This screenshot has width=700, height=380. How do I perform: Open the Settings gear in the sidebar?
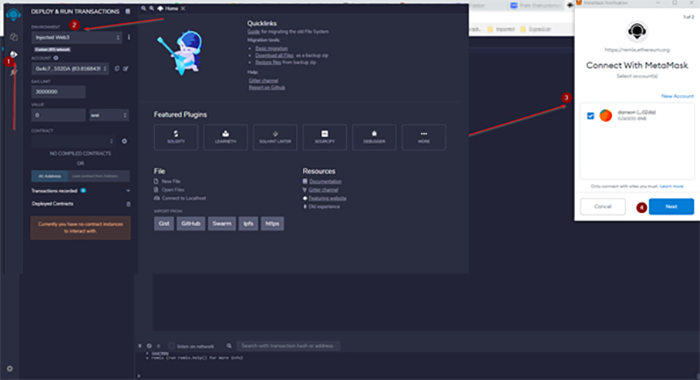click(x=10, y=369)
